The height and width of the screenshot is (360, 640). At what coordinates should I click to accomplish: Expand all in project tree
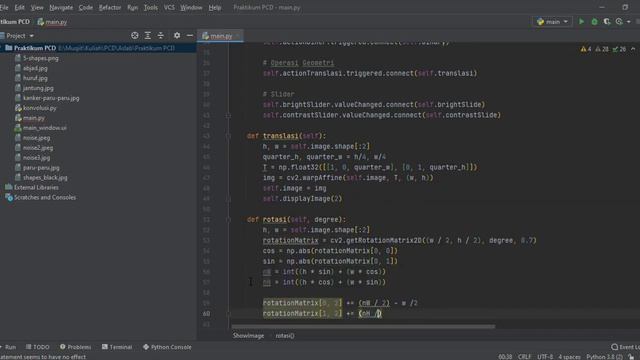click(x=148, y=36)
